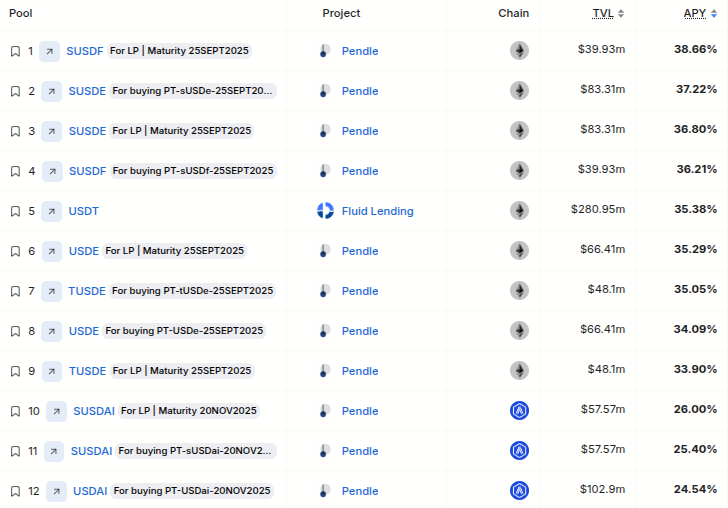The width and height of the screenshot is (728, 508).
Task: Bookmark row 8 USDE PT-USDe pool
Action: pyautogui.click(x=15, y=331)
